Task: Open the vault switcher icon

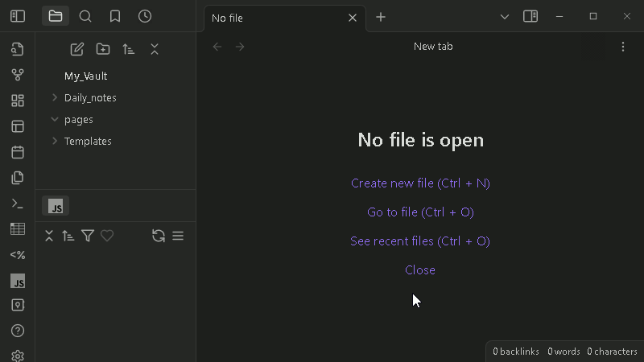Action: pyautogui.click(x=18, y=305)
